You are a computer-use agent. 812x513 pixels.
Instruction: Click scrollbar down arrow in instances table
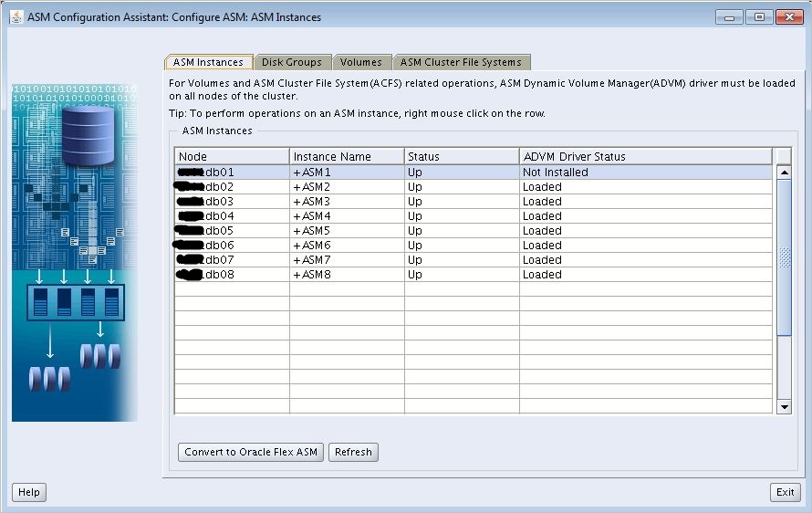[784, 407]
